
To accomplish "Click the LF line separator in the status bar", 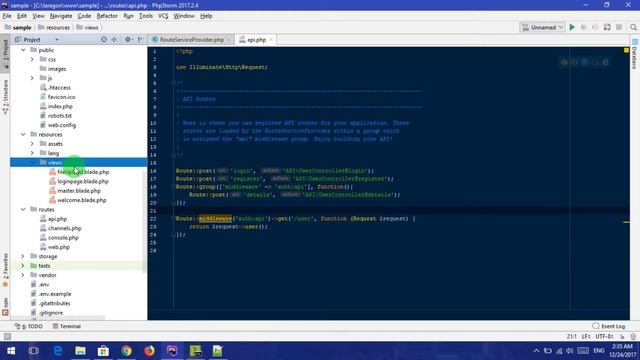I will click(587, 337).
